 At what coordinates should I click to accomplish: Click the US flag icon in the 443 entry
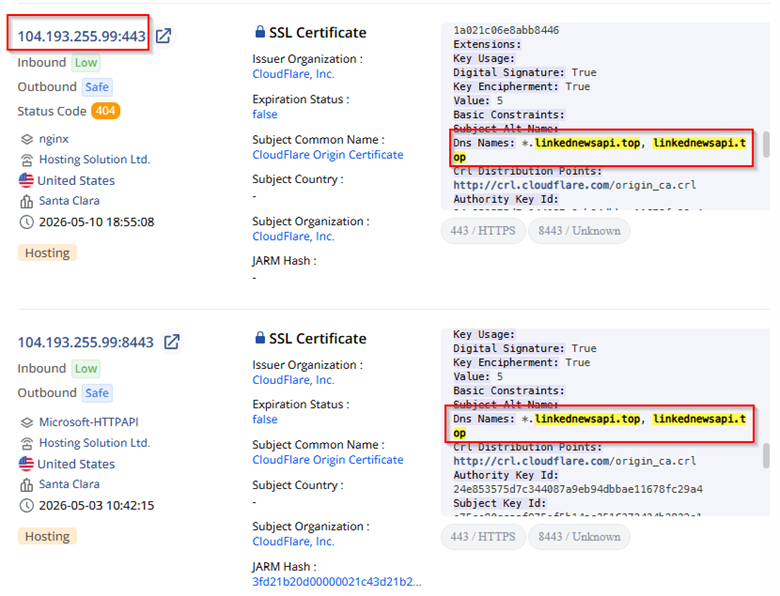point(26,180)
